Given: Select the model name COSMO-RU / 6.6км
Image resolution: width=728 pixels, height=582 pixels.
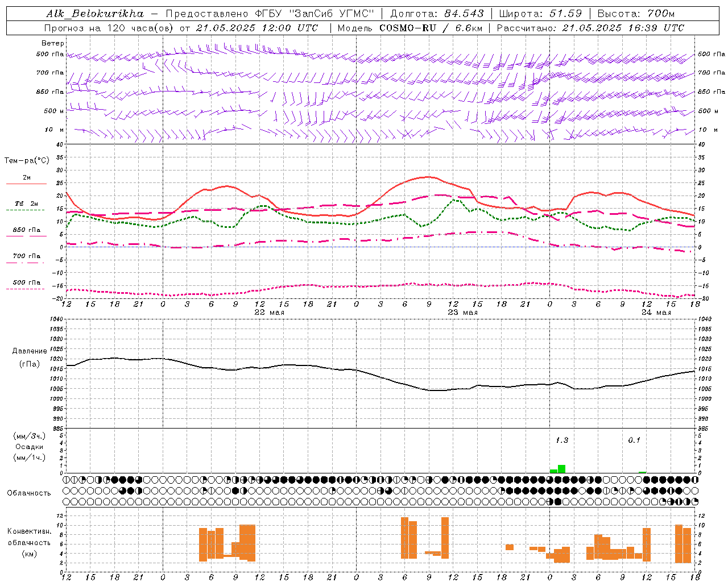Looking at the screenshot, I should [431, 28].
